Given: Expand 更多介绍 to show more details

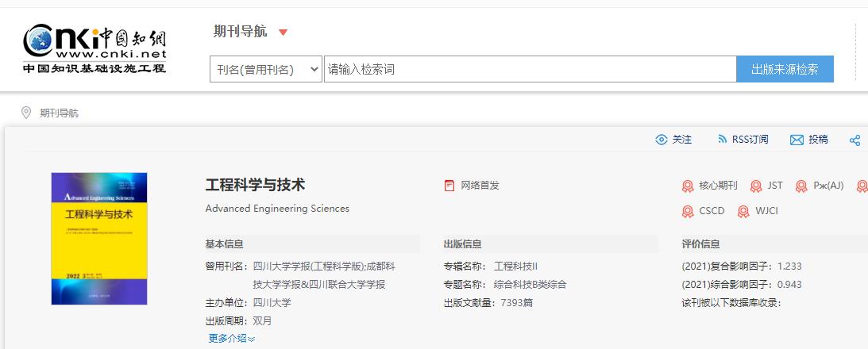Looking at the screenshot, I should tap(231, 339).
